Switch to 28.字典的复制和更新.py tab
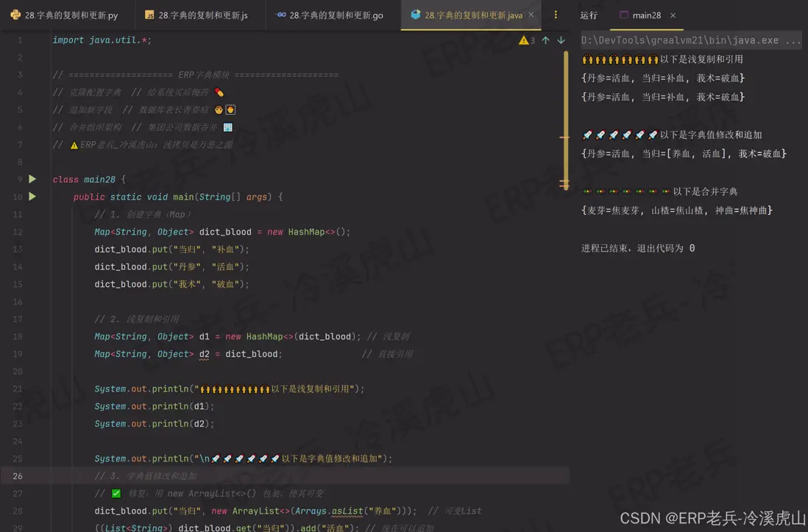This screenshot has width=808, height=532. pyautogui.click(x=65, y=15)
